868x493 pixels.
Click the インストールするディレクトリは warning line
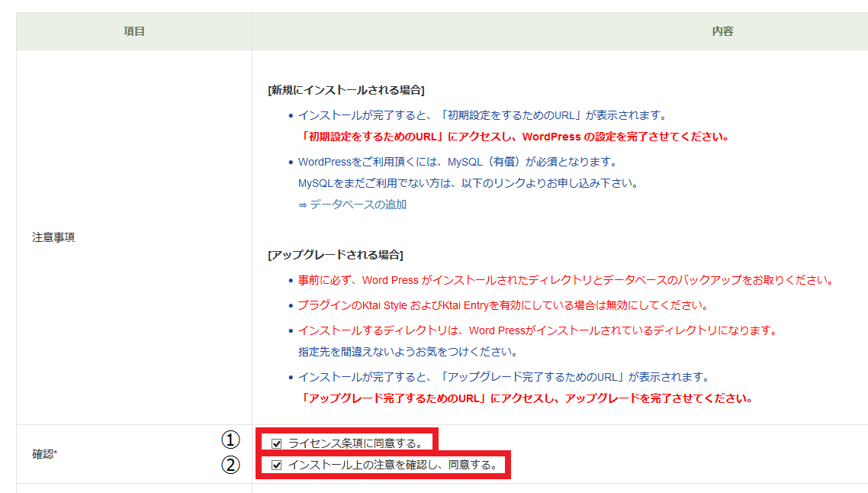(537, 330)
